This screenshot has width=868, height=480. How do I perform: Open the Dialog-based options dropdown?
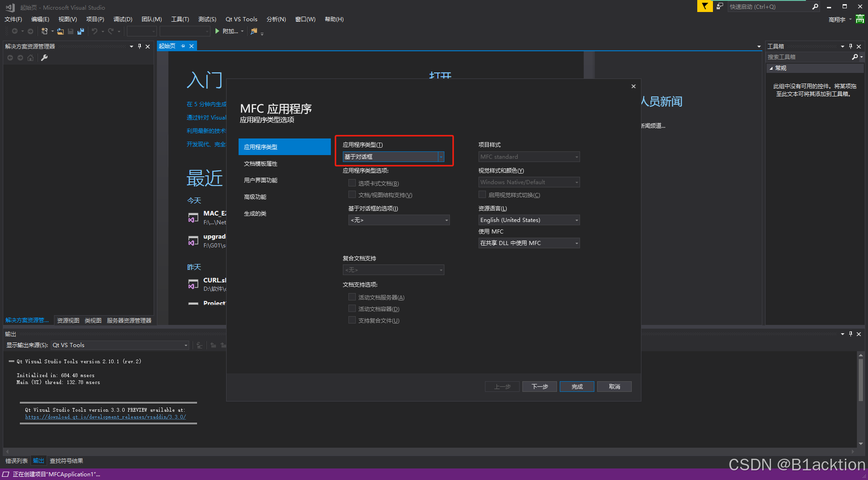[x=399, y=220]
